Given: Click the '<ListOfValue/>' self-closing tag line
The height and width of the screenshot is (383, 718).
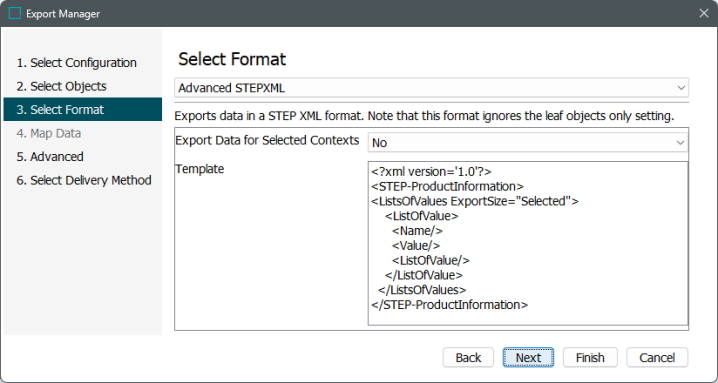Looking at the screenshot, I should pos(431,260).
